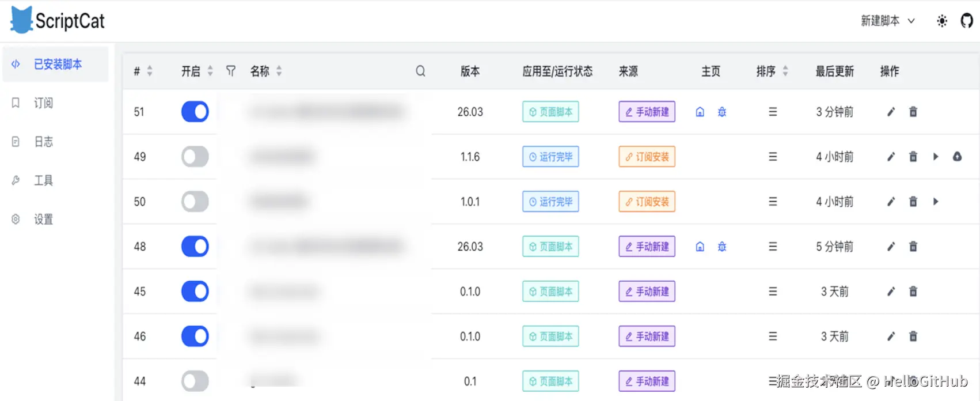This screenshot has width=980, height=401.
Task: Click the filter funnel icon
Action: (231, 71)
